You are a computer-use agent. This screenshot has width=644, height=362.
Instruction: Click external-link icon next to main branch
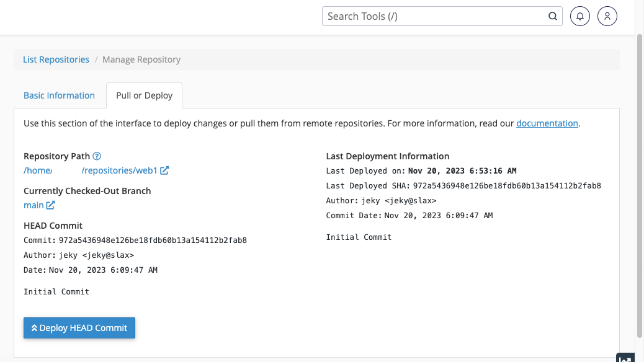(51, 205)
